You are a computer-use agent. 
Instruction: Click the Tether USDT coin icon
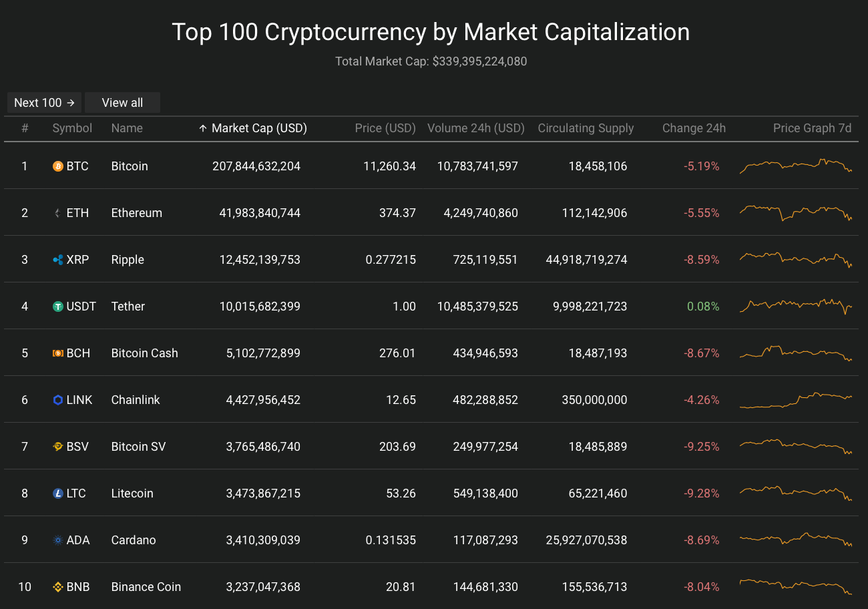(58, 307)
